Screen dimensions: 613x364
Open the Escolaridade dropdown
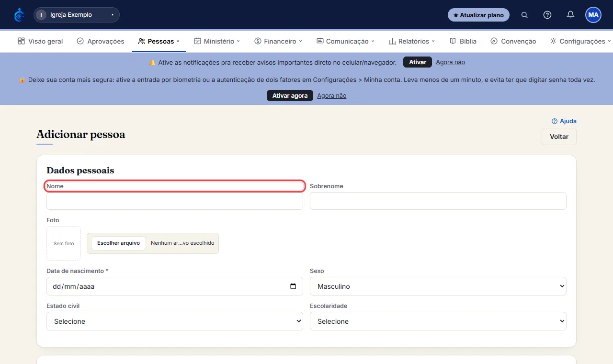(x=438, y=321)
